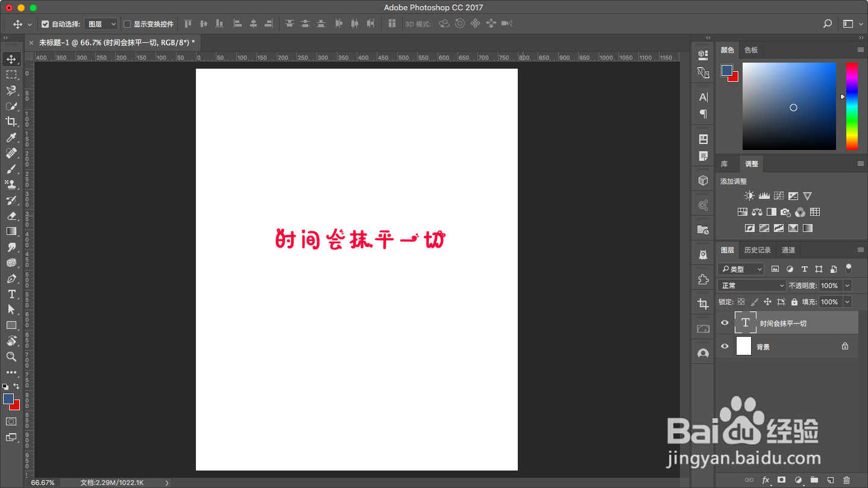Toggle lock position

click(x=767, y=302)
